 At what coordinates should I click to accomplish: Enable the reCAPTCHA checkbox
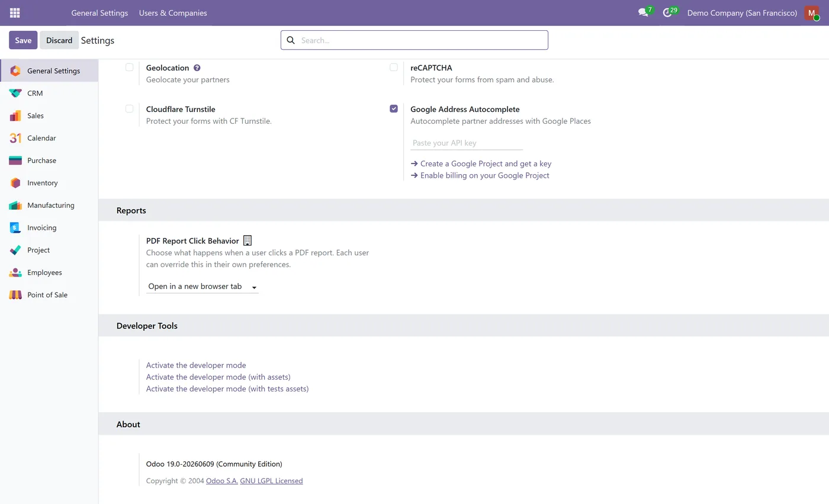click(394, 68)
